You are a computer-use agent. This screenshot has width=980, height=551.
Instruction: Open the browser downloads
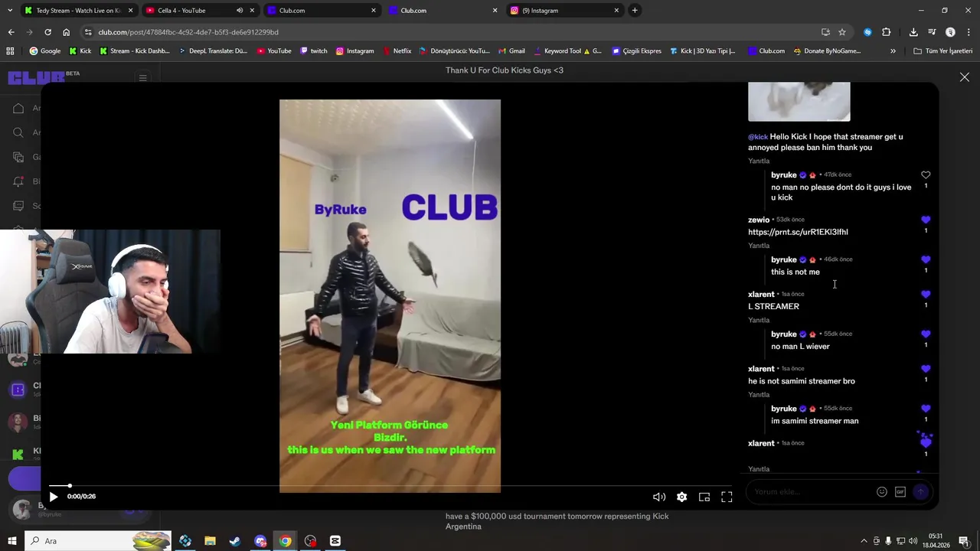pyautogui.click(x=913, y=32)
